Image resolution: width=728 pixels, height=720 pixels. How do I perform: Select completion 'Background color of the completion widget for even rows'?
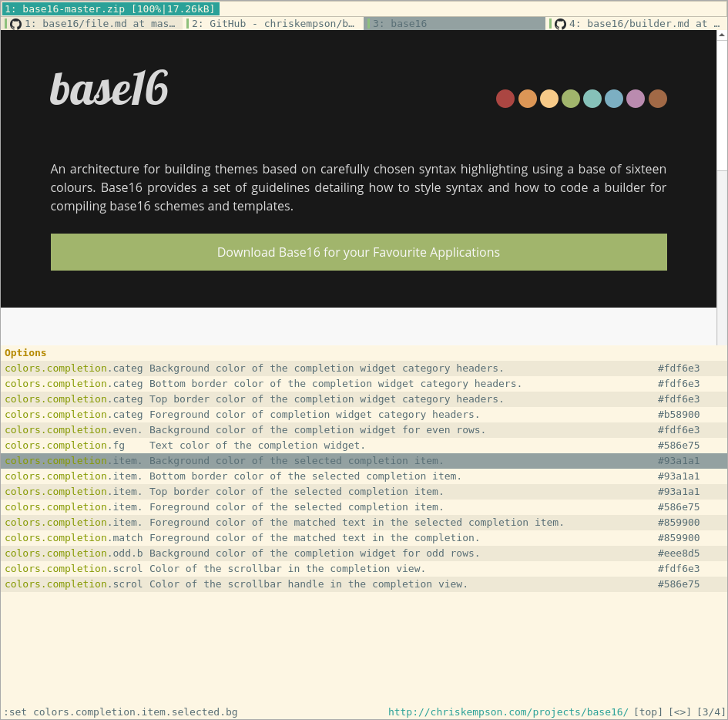pos(364,429)
